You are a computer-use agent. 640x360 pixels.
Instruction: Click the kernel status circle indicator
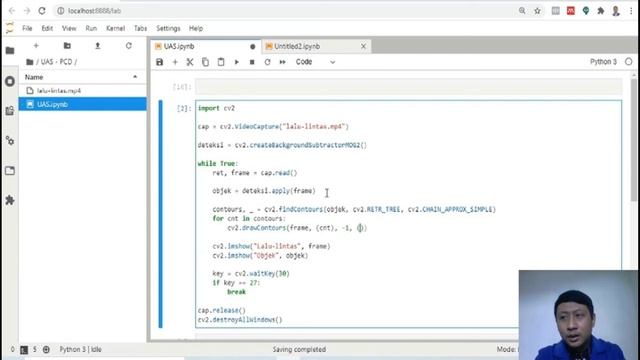pos(629,62)
